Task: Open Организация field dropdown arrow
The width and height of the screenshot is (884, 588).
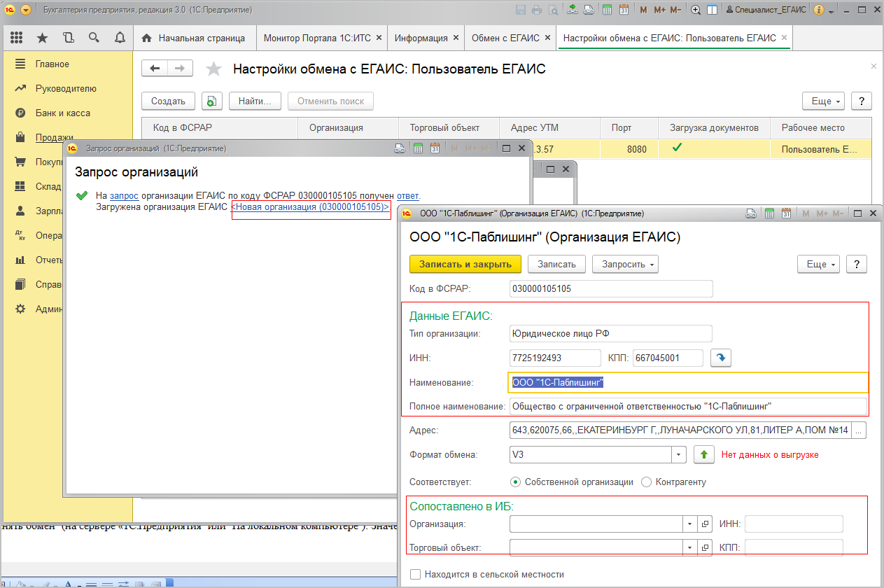Action: (690, 524)
